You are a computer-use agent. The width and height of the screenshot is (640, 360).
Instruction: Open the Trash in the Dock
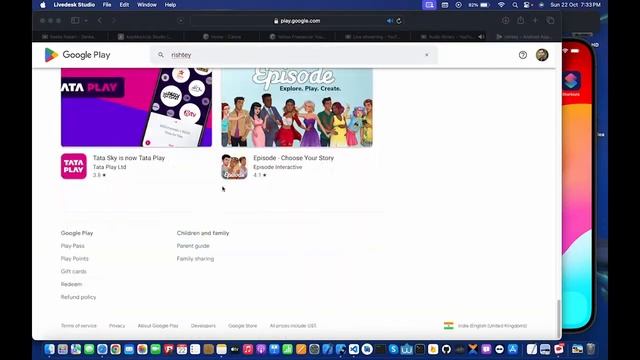[x=591, y=349]
